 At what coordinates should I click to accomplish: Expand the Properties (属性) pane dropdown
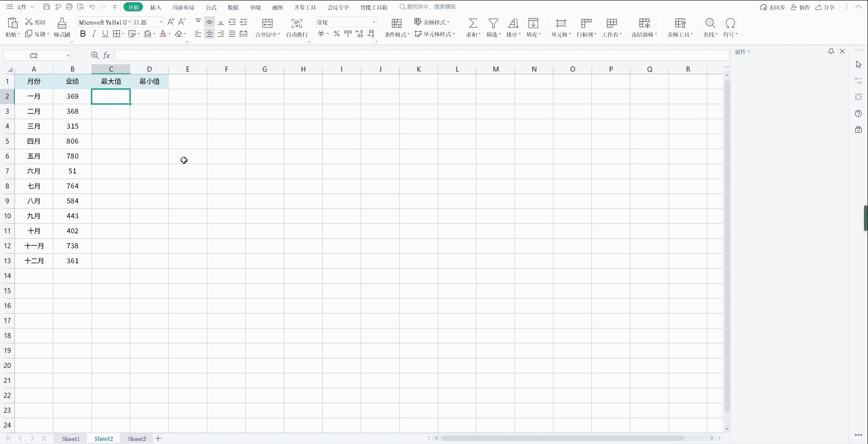click(743, 52)
